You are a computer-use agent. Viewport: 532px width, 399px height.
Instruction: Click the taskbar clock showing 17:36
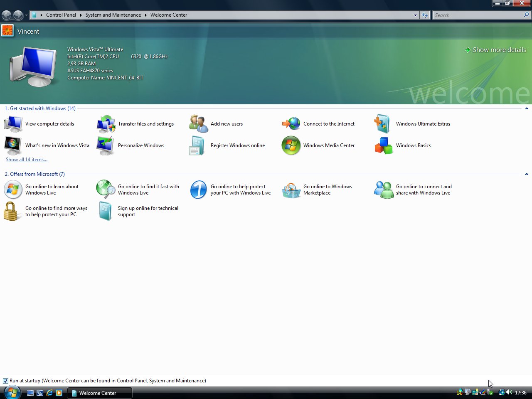[x=521, y=393]
